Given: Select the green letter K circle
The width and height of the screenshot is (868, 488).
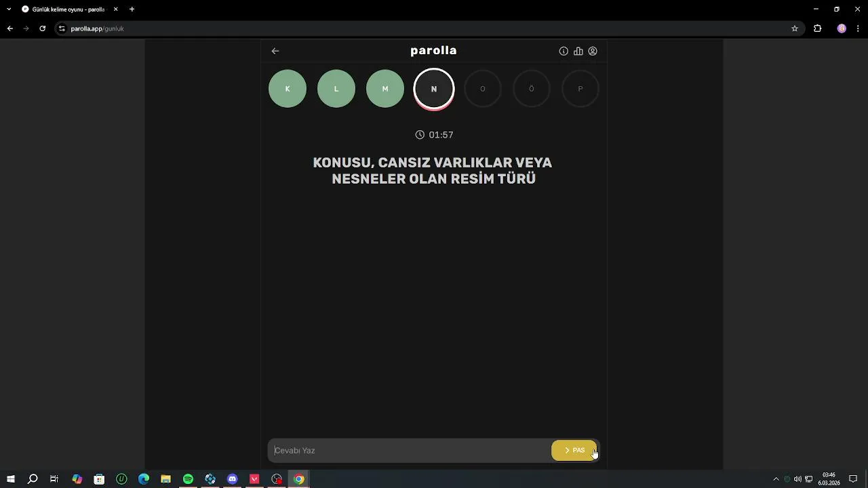Looking at the screenshot, I should coord(288,89).
